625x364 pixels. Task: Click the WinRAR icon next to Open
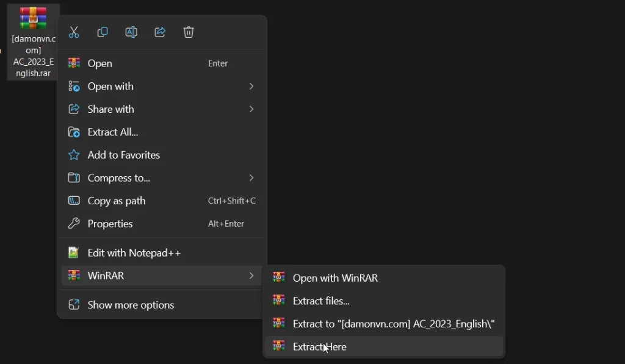click(x=74, y=63)
